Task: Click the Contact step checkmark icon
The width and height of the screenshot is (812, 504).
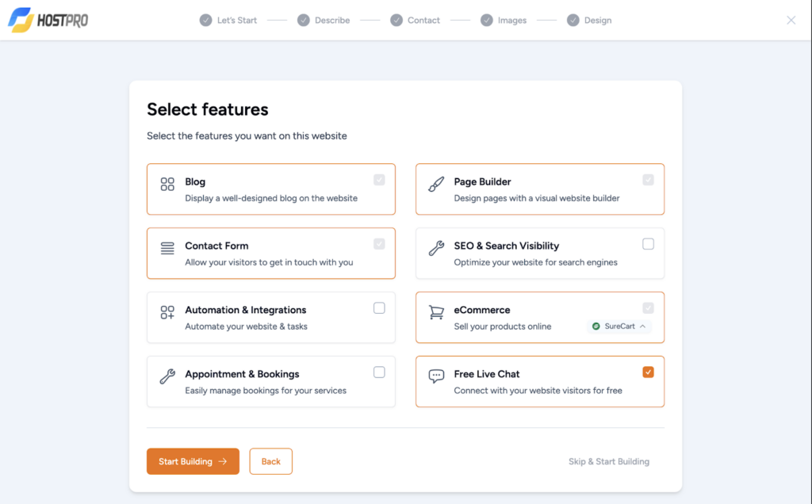Action: [396, 20]
